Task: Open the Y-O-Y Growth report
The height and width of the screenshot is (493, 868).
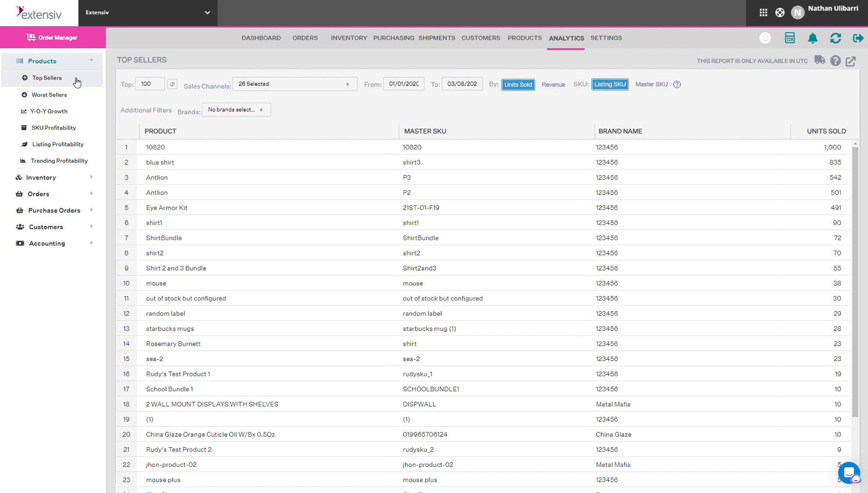Action: [50, 111]
